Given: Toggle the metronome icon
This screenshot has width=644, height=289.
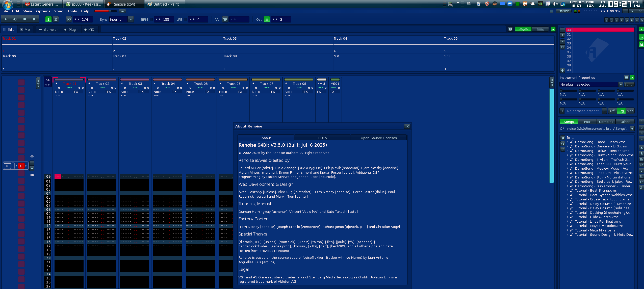Looking at the screenshot, I should click(x=56, y=19).
